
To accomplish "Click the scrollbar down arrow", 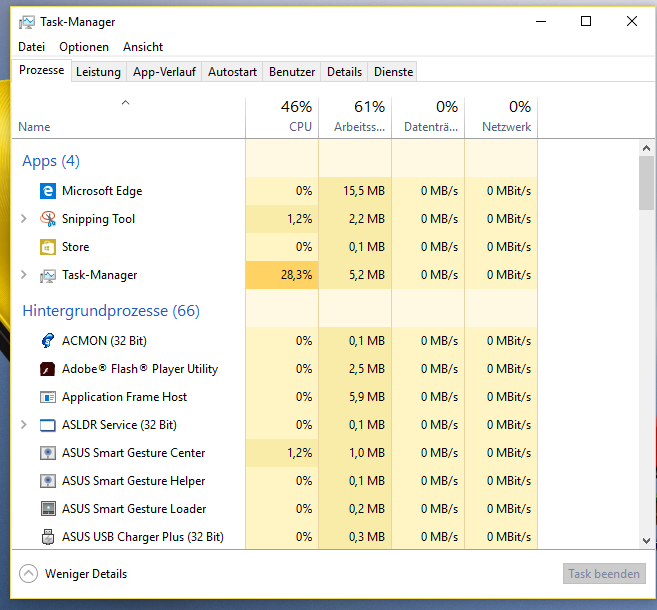I will 647,541.
